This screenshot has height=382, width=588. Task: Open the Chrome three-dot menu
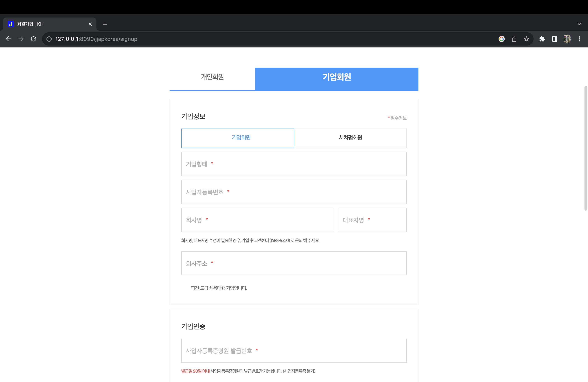(x=579, y=39)
